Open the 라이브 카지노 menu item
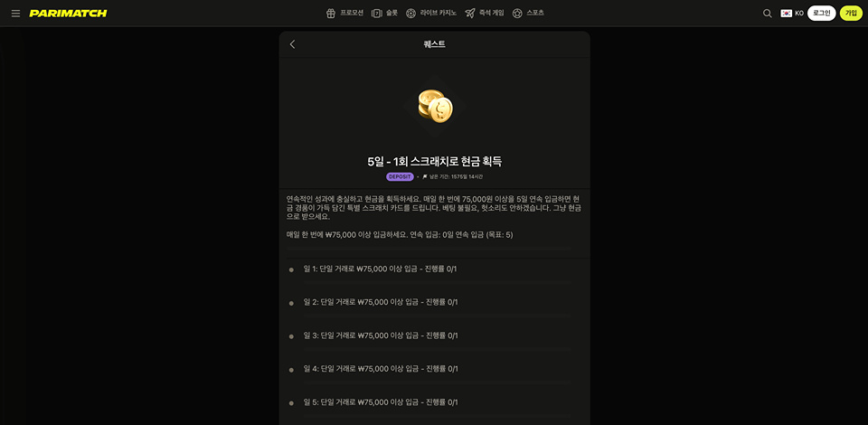Viewport: 868px width, 425px height. click(x=439, y=13)
